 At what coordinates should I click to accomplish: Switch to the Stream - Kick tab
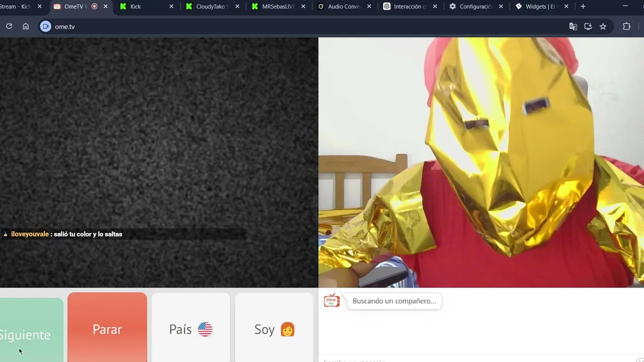(20, 7)
